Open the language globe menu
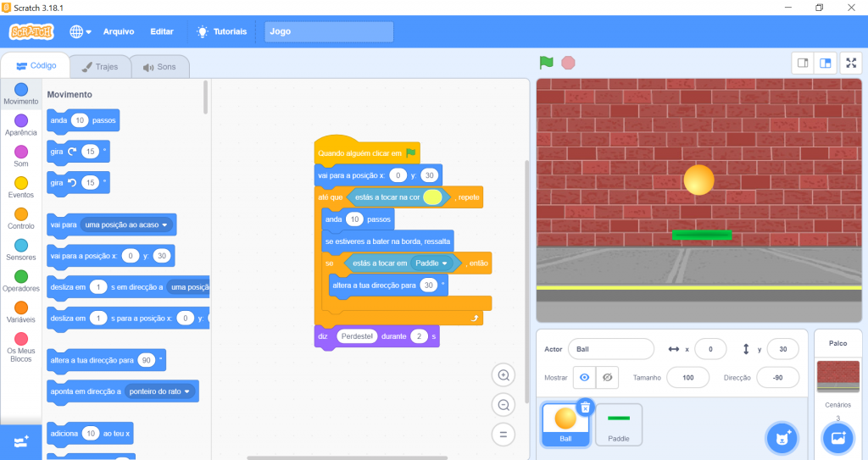This screenshot has height=460, width=868. tap(81, 31)
